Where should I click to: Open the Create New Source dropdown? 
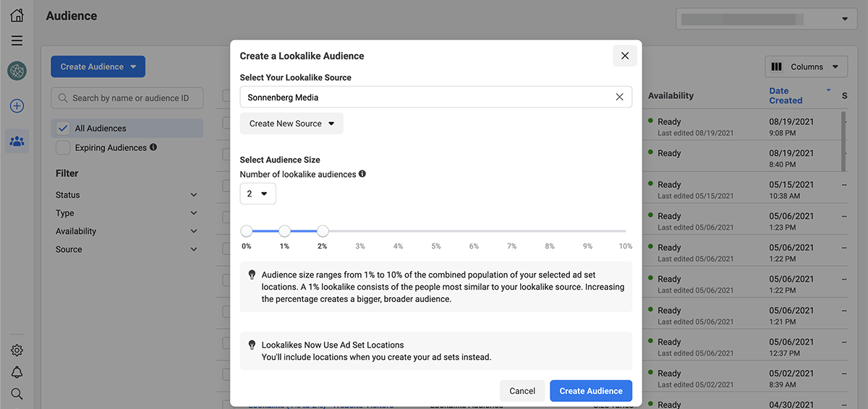tap(292, 124)
